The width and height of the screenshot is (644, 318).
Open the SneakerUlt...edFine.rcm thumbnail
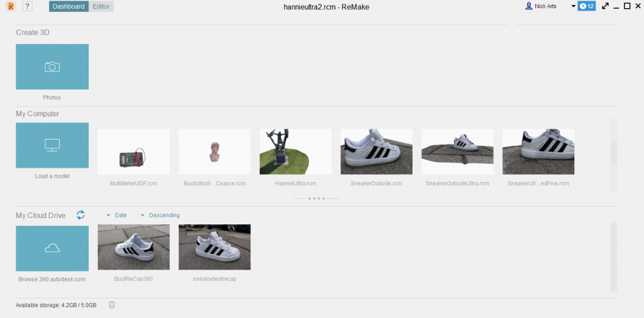point(538,152)
